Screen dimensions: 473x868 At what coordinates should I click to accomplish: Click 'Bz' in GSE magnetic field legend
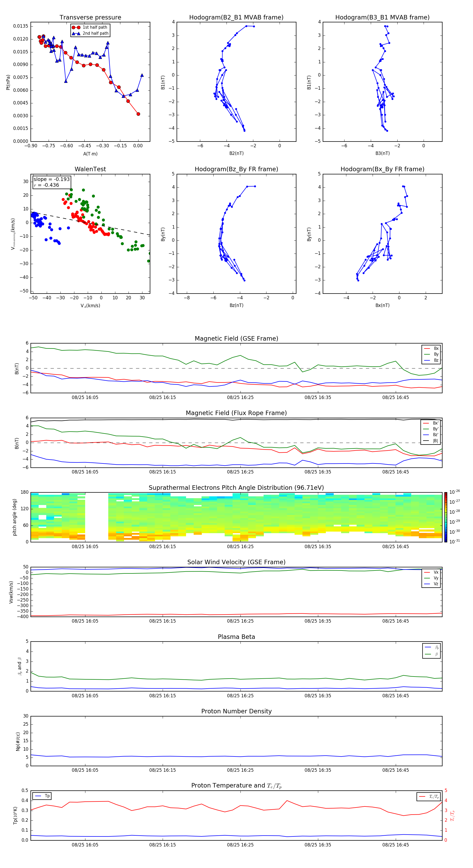pos(431,360)
